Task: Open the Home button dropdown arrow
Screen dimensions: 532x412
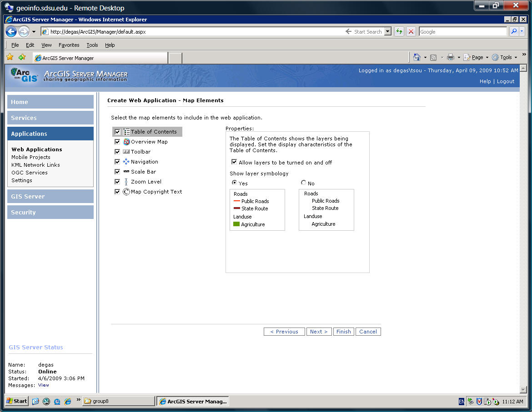Action: 425,58
